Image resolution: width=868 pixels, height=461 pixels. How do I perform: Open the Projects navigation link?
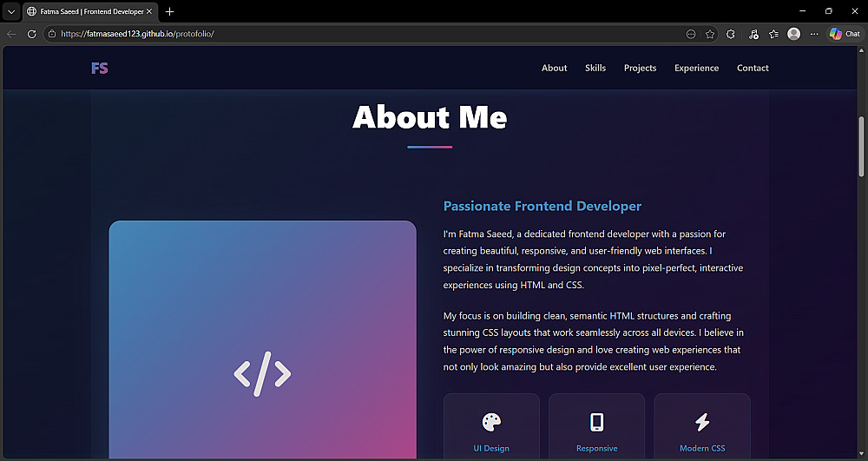coord(640,68)
